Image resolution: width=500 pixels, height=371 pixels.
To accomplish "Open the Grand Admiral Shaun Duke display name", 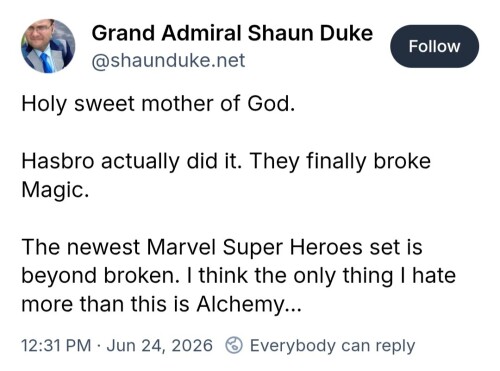I will 232,33.
